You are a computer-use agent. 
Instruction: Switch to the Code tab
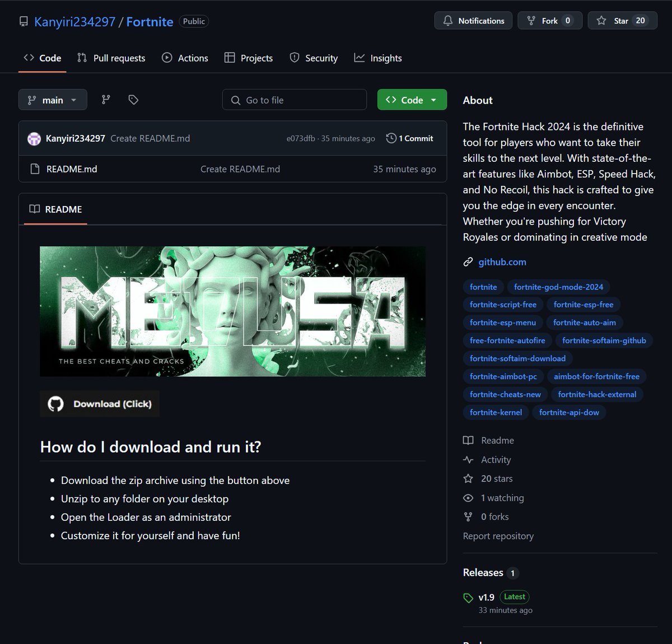tap(43, 58)
